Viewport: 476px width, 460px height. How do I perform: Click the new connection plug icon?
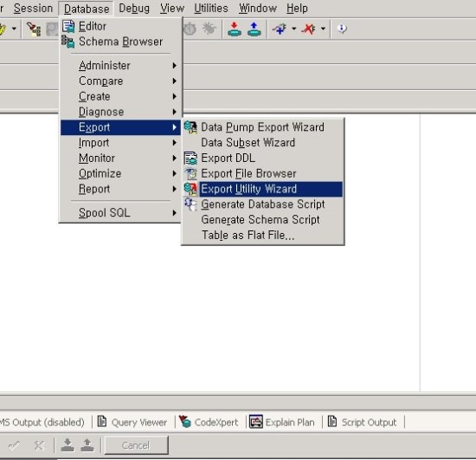(280, 29)
